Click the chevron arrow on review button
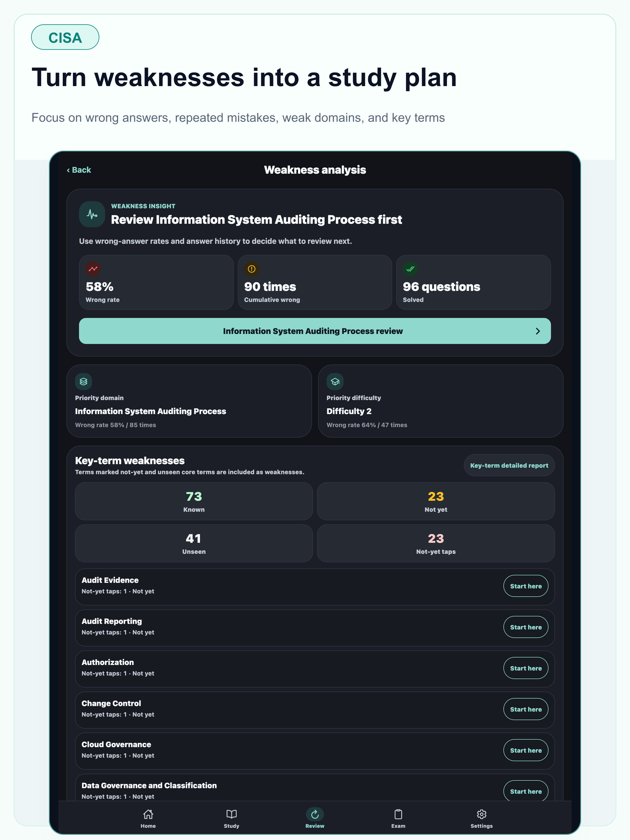The image size is (630, 840). pos(538,331)
